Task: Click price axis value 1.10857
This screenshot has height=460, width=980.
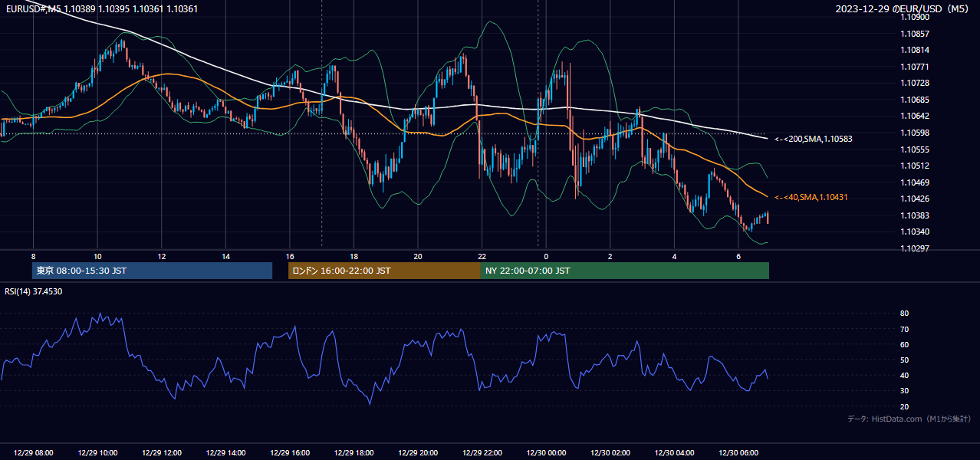Action: click(916, 34)
